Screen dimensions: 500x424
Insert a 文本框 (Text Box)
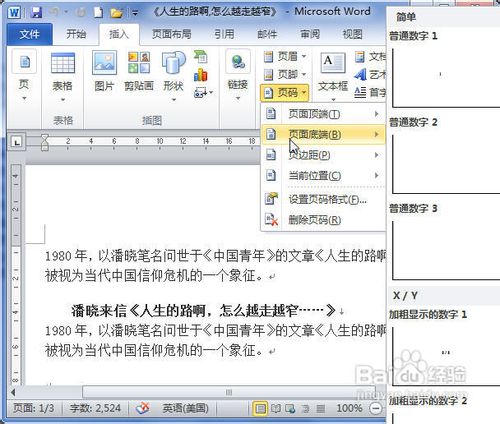[333, 77]
